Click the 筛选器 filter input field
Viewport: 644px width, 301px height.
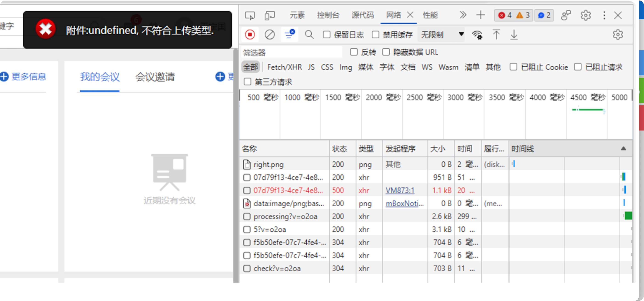(x=291, y=52)
